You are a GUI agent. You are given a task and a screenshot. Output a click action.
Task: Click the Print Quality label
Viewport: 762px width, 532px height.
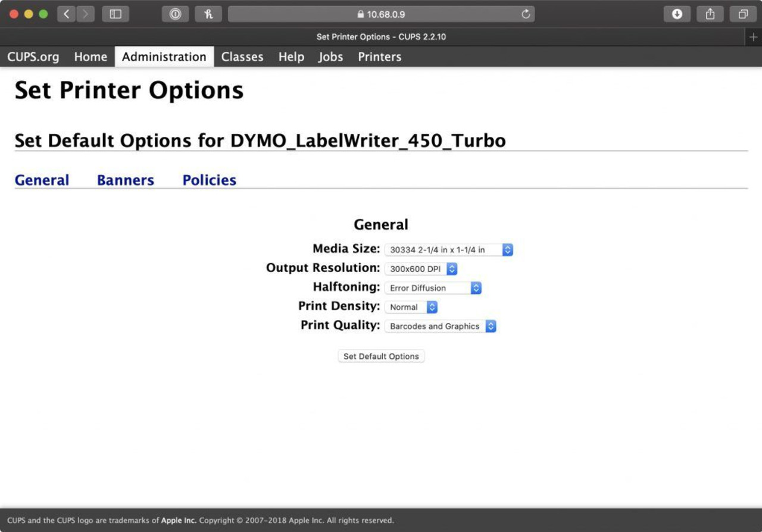(x=340, y=326)
